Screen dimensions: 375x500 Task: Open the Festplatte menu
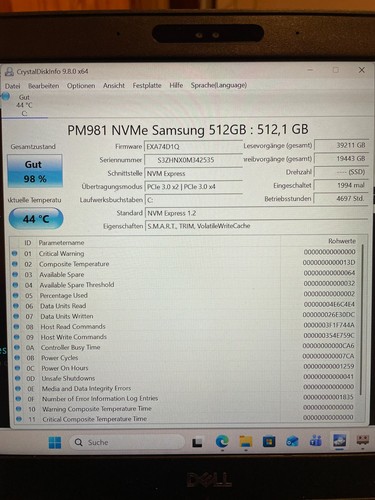(147, 85)
